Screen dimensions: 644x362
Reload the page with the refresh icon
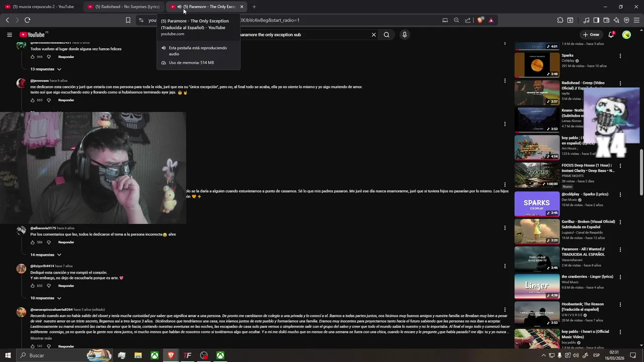(x=27, y=20)
